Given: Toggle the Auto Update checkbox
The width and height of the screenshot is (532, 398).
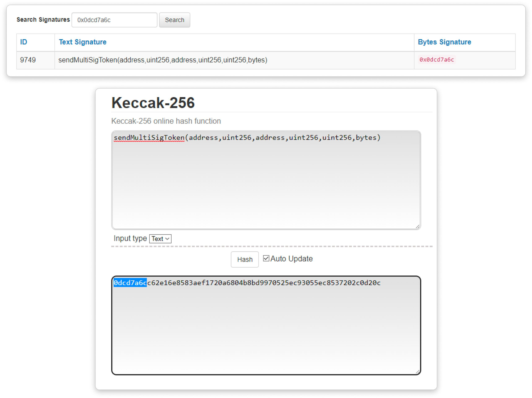Looking at the screenshot, I should coord(266,258).
